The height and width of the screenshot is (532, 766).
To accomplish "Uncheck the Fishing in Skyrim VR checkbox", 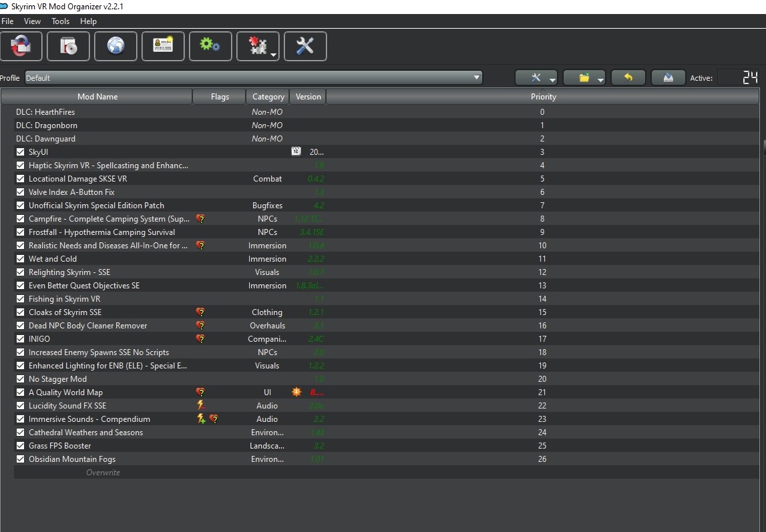I will [x=21, y=298].
